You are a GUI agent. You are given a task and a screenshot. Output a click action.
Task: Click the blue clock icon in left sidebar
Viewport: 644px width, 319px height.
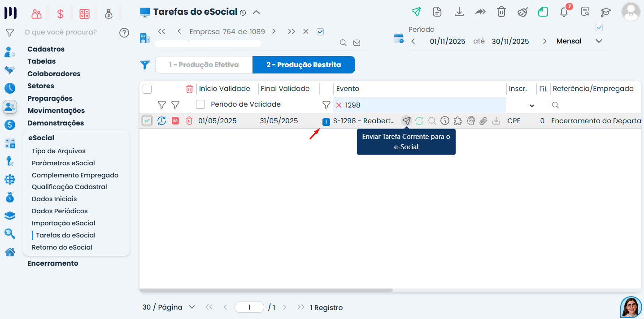10,88
